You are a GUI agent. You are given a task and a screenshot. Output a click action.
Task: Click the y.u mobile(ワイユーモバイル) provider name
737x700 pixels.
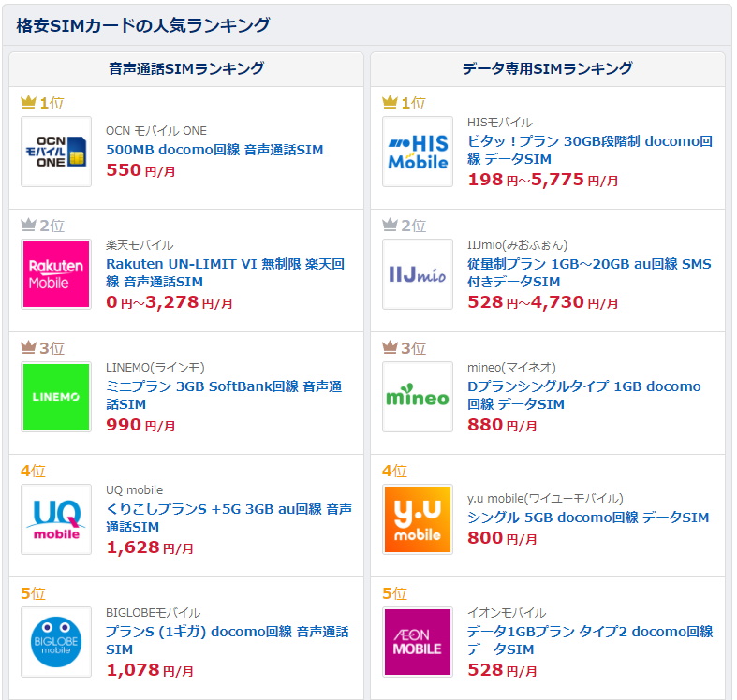click(x=545, y=499)
